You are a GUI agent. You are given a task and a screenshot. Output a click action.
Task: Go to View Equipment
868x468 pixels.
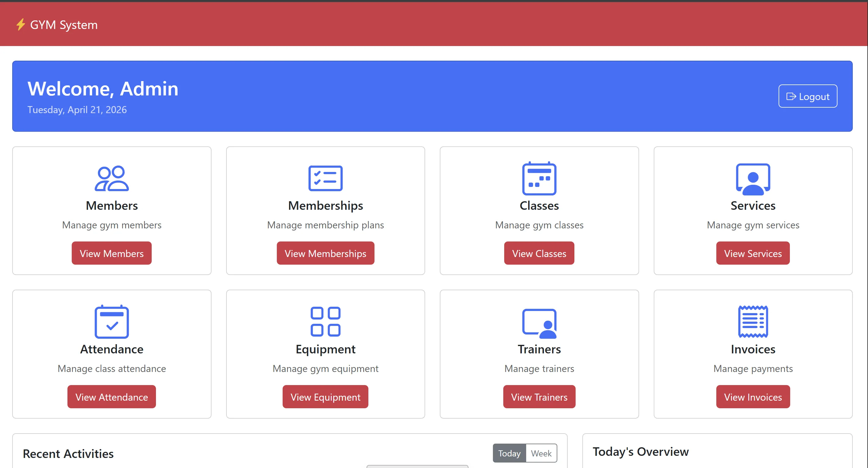[x=325, y=397]
